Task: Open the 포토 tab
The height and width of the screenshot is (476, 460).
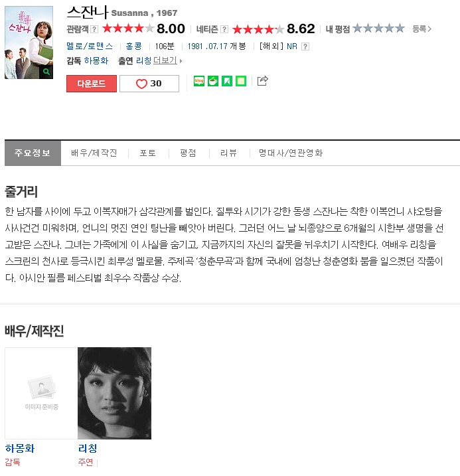Action: coord(148,153)
